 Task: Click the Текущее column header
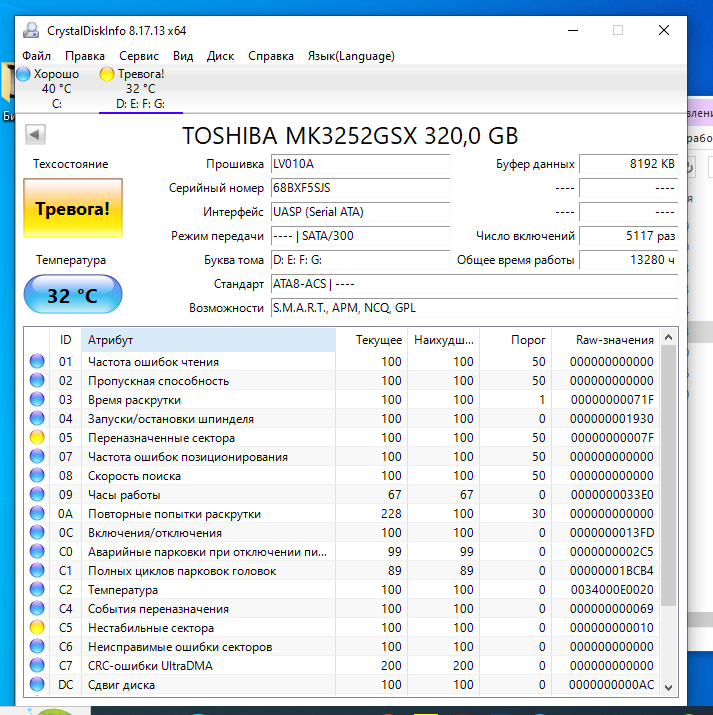(372, 340)
